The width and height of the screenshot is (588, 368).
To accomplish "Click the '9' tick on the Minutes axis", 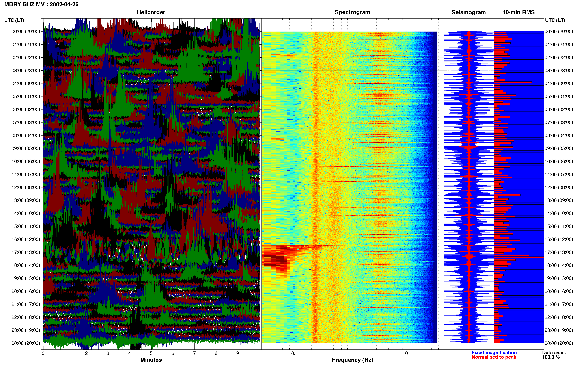I will 238,353.
